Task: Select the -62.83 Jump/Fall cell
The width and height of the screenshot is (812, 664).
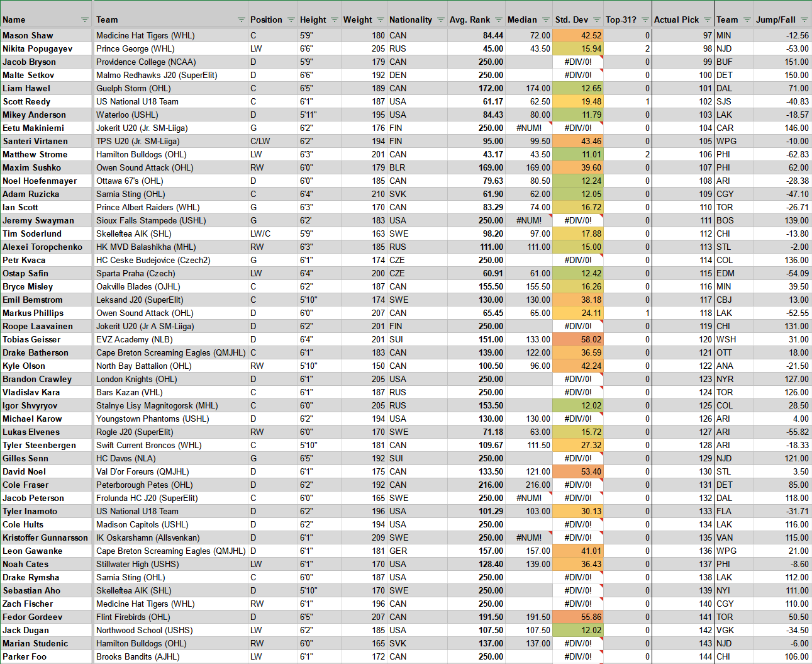Action: [782, 154]
